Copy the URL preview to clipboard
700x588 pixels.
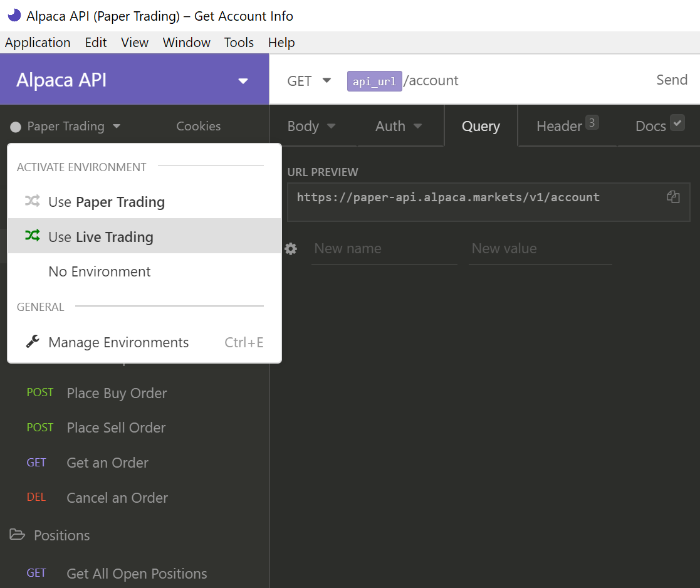pos(673,197)
